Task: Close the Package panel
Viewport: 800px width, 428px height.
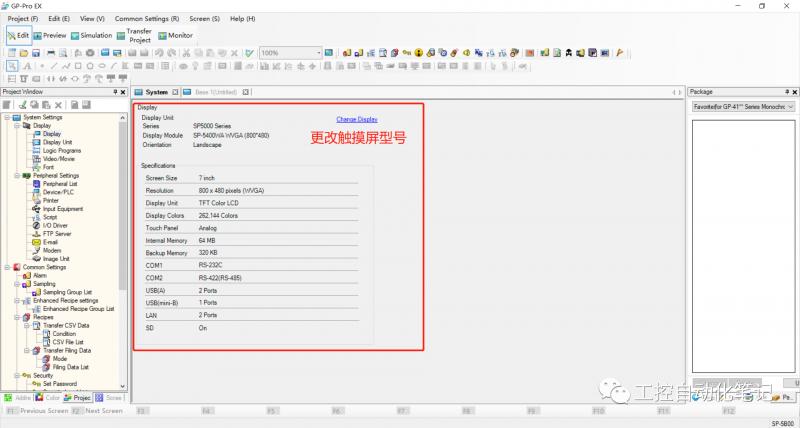Action: coord(794,92)
